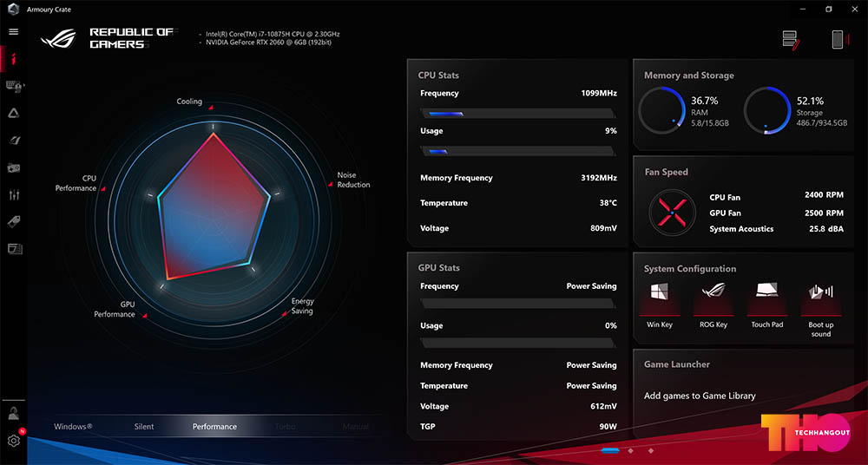Click Add games to Game Library
This screenshot has width=868, height=465.
click(700, 396)
